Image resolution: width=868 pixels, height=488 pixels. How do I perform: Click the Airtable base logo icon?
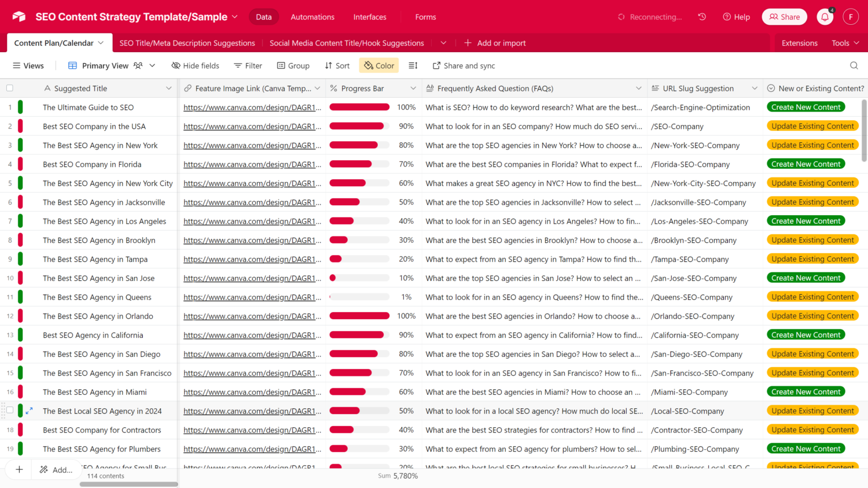coord(19,17)
